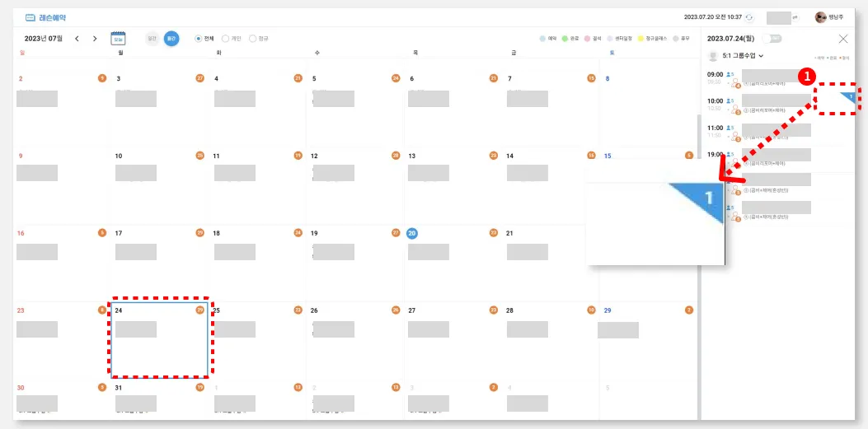Switch to the 일간 daily view

[x=152, y=39]
